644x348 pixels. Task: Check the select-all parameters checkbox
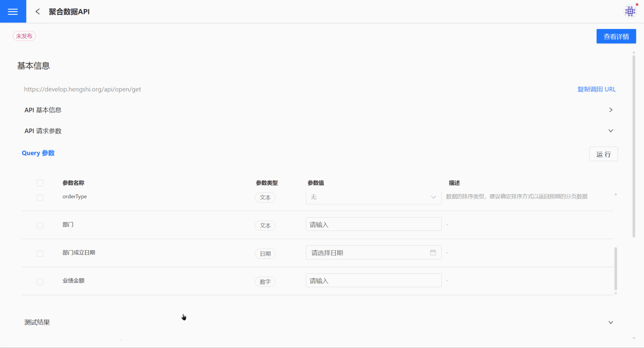coord(40,183)
